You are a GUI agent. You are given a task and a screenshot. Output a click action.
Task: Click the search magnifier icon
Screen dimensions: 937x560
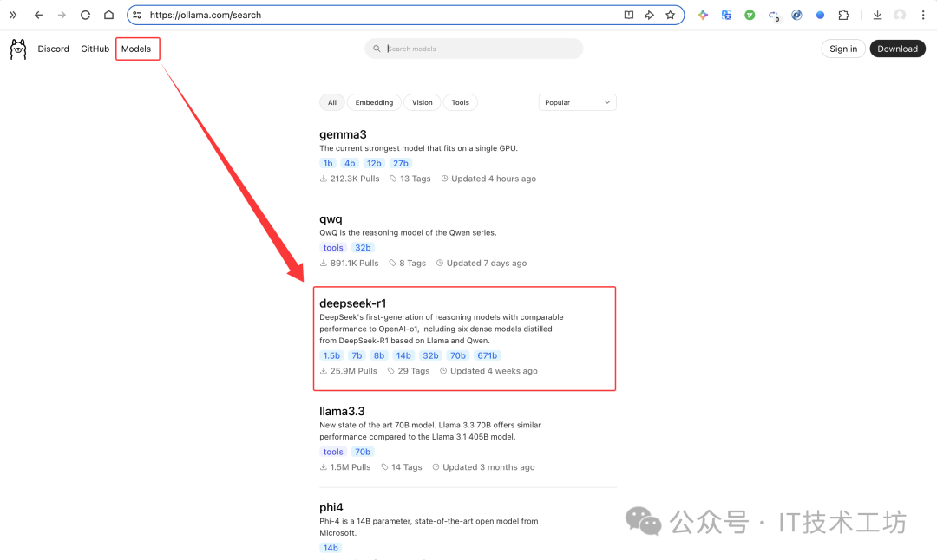(377, 49)
